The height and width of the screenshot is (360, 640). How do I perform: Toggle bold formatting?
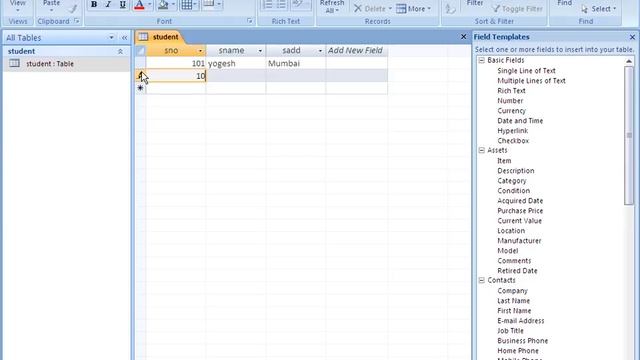(94, 4)
